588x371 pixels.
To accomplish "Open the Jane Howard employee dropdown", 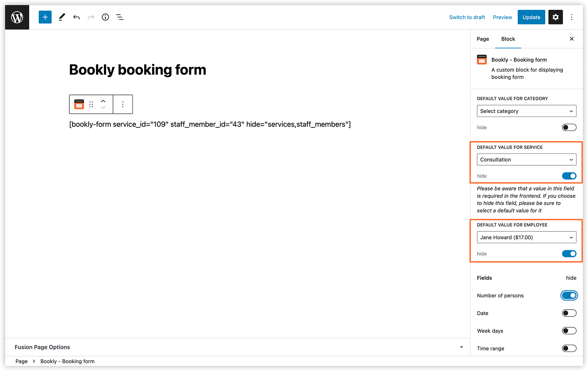I will coord(527,237).
